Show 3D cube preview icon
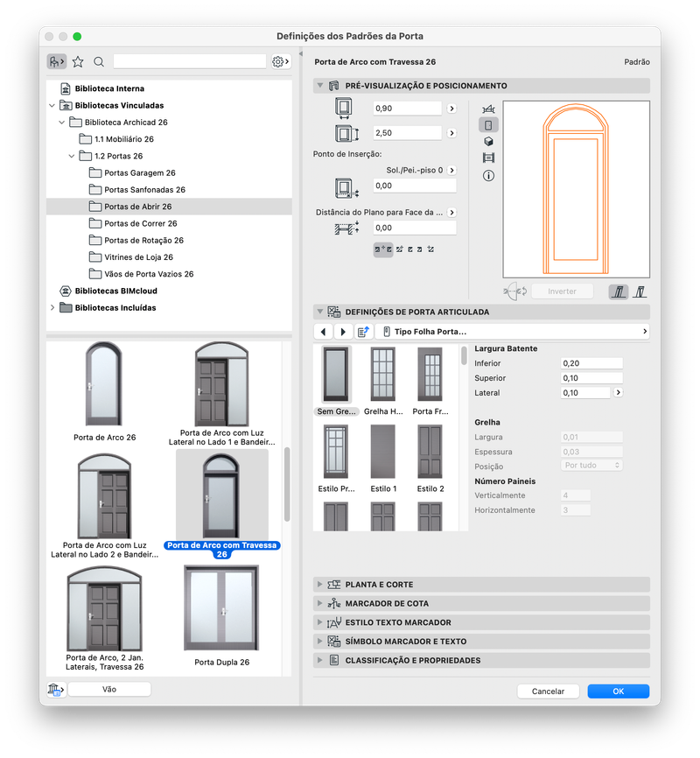Screen dimensions: 700x758 (489, 142)
